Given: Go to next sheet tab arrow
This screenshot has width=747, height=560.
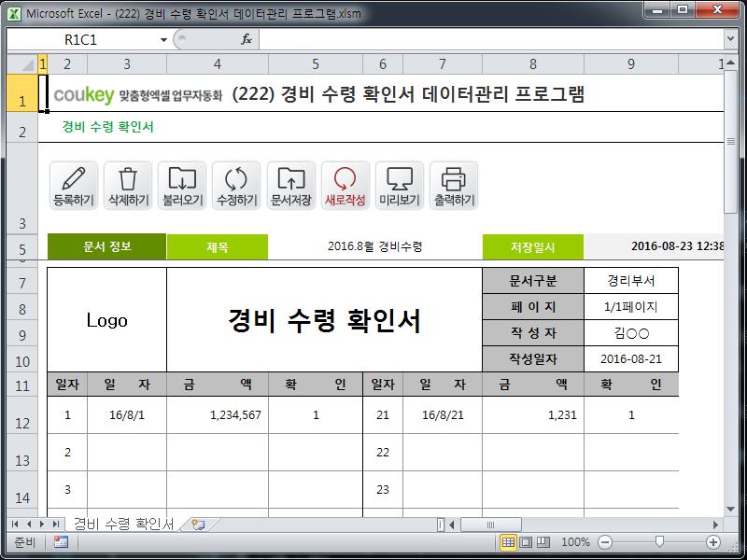Looking at the screenshot, I should click(42, 525).
